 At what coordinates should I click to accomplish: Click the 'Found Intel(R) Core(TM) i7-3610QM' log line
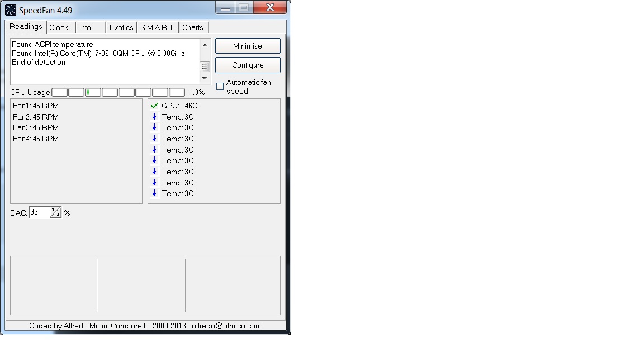pos(98,54)
